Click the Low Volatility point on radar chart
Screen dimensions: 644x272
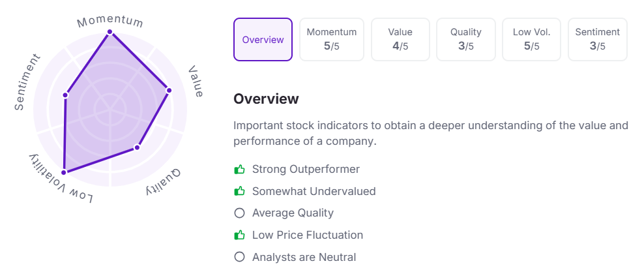pos(64,172)
